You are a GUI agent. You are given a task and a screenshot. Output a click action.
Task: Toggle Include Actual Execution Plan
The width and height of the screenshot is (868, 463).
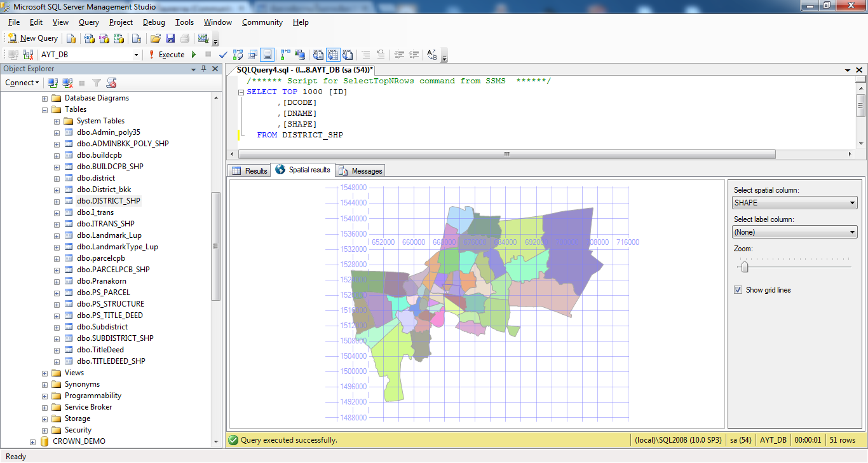[x=285, y=55]
